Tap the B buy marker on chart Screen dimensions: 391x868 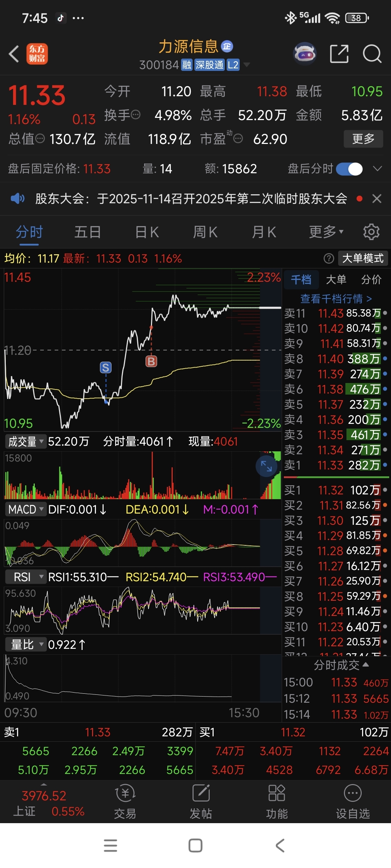[151, 361]
